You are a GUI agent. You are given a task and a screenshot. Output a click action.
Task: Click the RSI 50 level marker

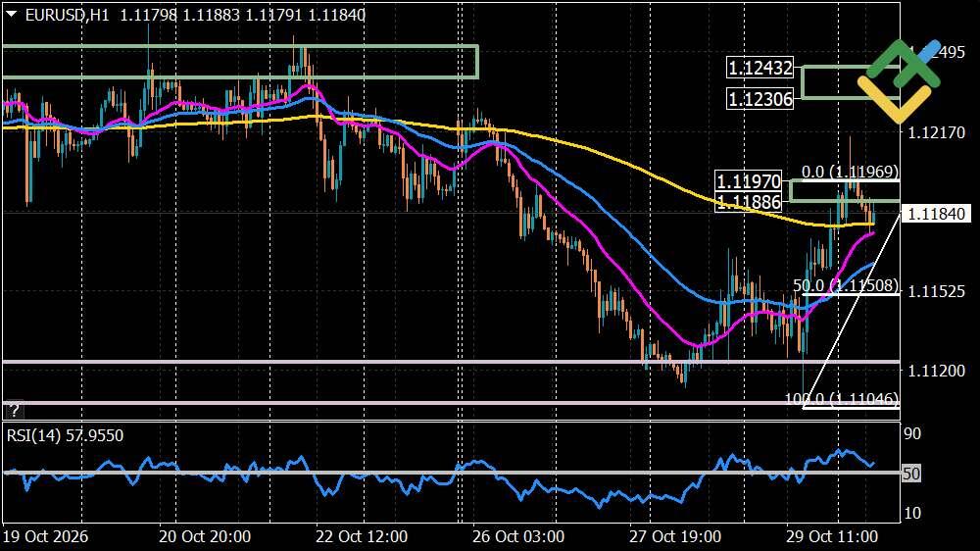pyautogui.click(x=911, y=474)
